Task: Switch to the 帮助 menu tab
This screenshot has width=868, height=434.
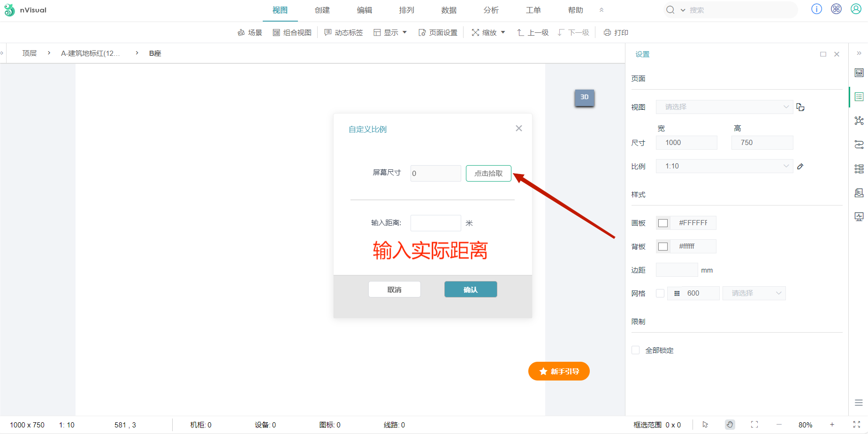Action: point(576,10)
